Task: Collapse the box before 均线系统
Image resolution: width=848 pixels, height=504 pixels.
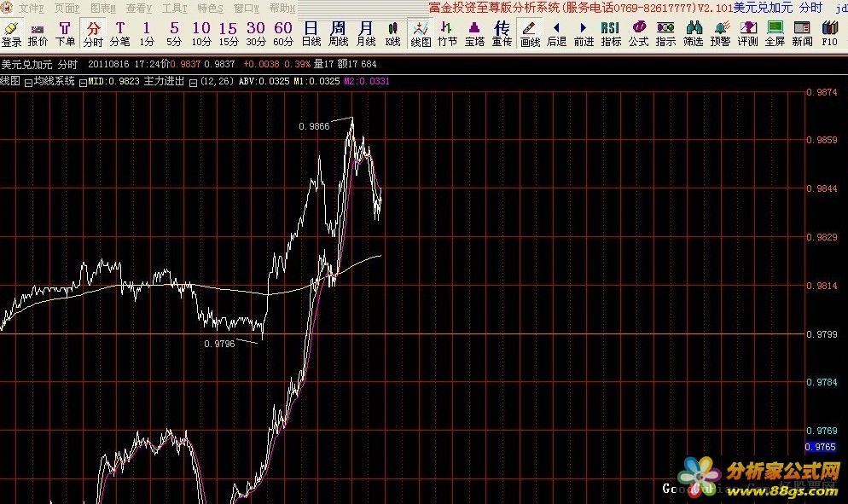Action: [x=29, y=83]
